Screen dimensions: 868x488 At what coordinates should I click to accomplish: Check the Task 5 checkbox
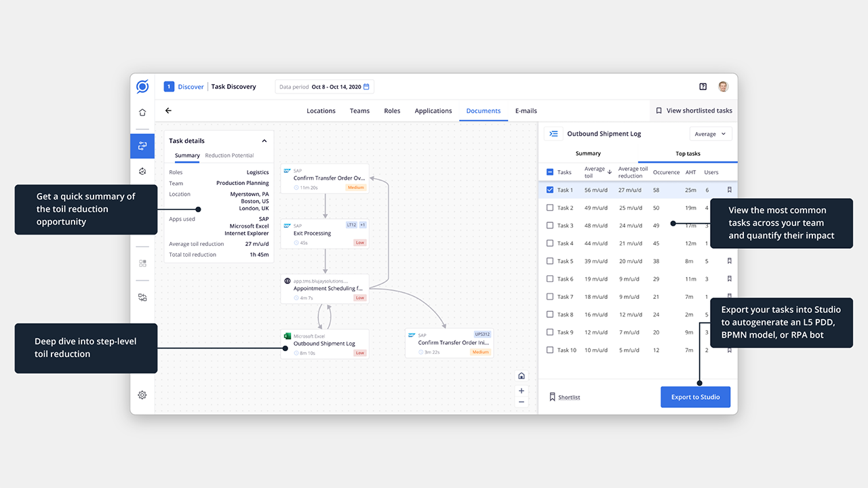550,261
